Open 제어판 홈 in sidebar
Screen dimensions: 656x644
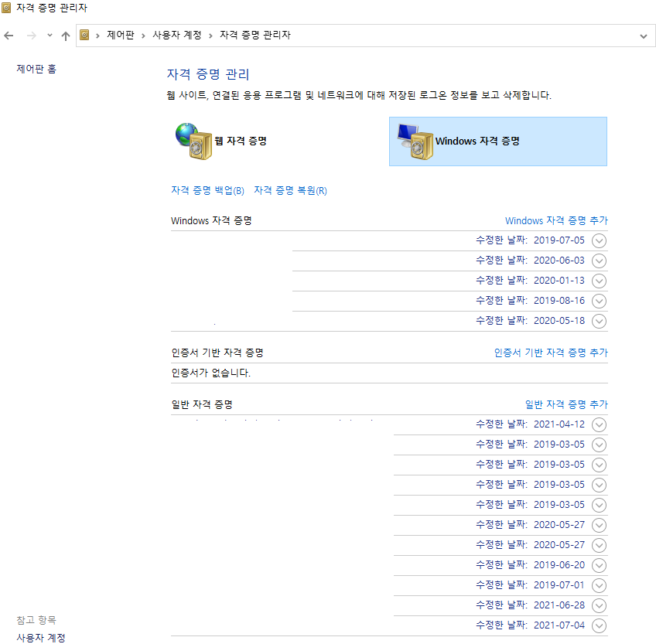click(x=36, y=69)
